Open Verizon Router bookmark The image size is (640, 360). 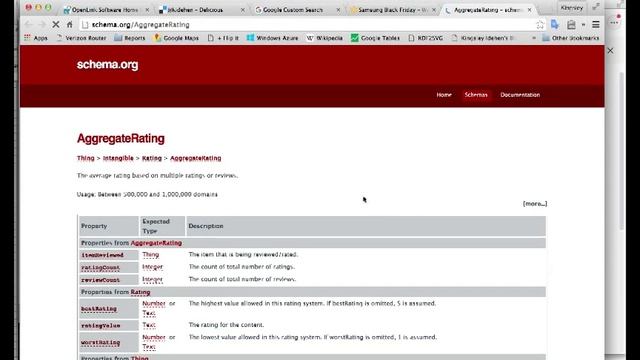click(81, 38)
